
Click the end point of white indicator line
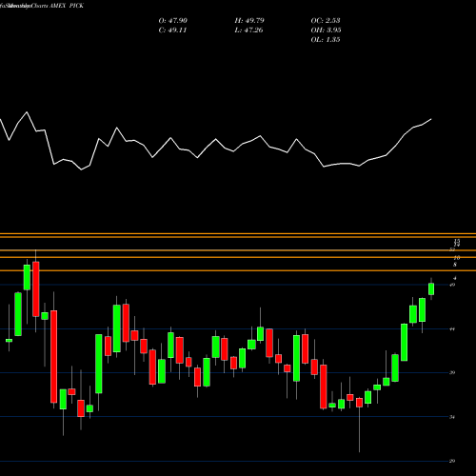431,119
